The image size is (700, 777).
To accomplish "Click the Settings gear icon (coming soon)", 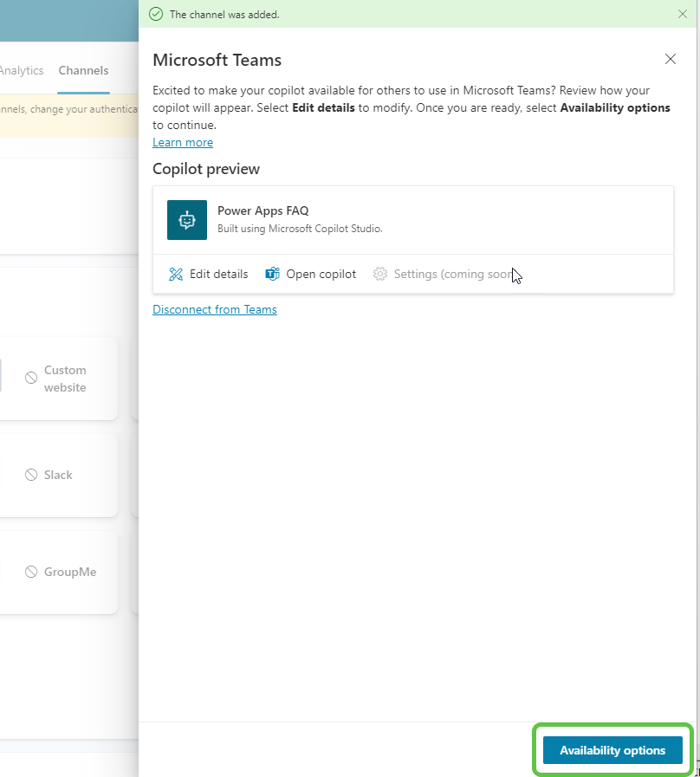I will pyautogui.click(x=379, y=274).
